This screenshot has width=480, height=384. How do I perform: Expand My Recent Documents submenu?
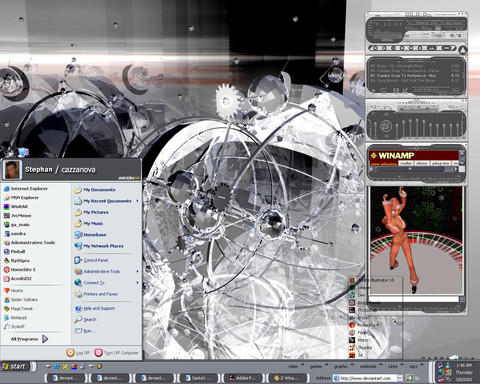pos(137,201)
